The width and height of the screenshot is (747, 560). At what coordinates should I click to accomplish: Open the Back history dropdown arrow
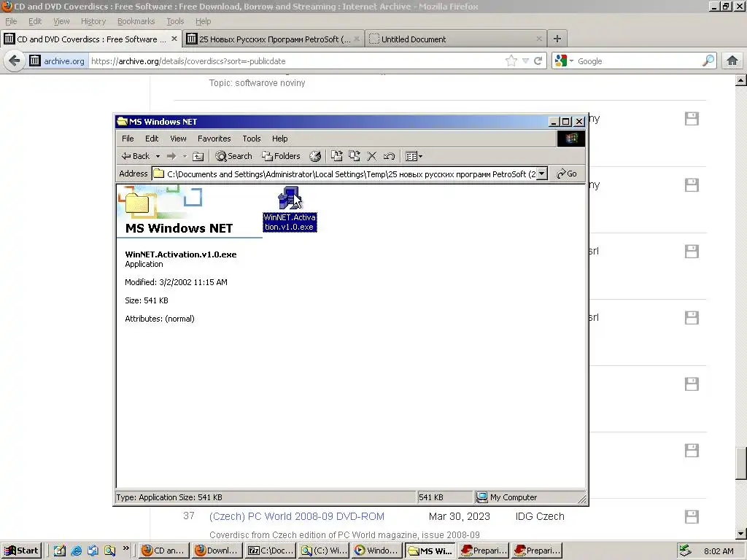[158, 156]
